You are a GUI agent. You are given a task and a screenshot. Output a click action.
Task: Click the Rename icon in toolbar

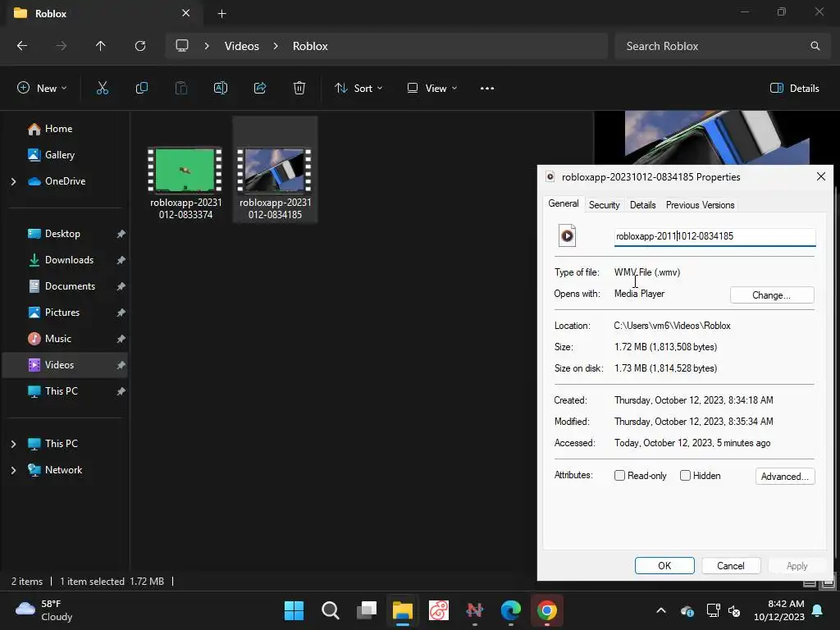(221, 89)
